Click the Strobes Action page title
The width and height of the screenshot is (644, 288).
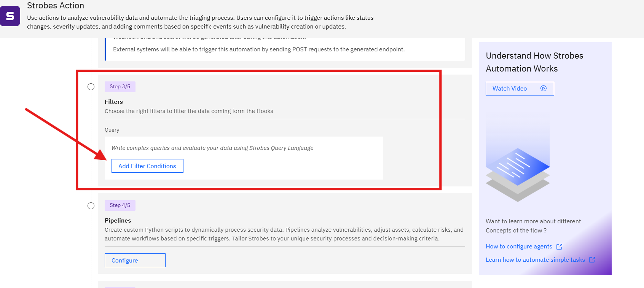tap(56, 5)
